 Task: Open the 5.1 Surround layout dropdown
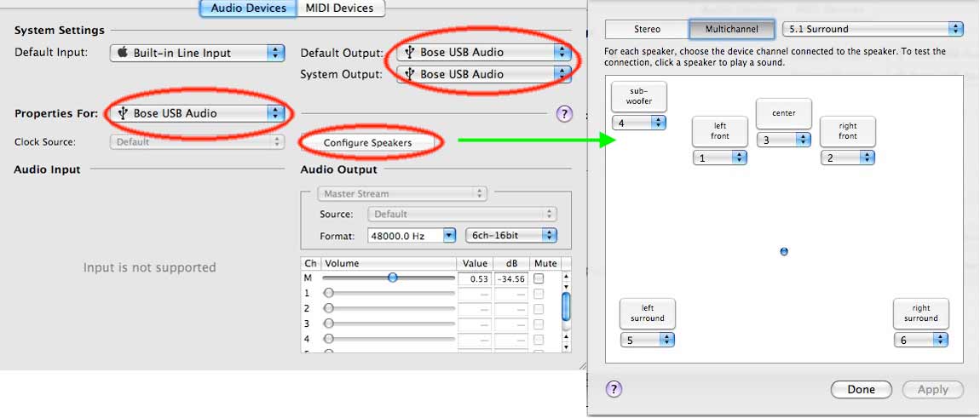873,29
